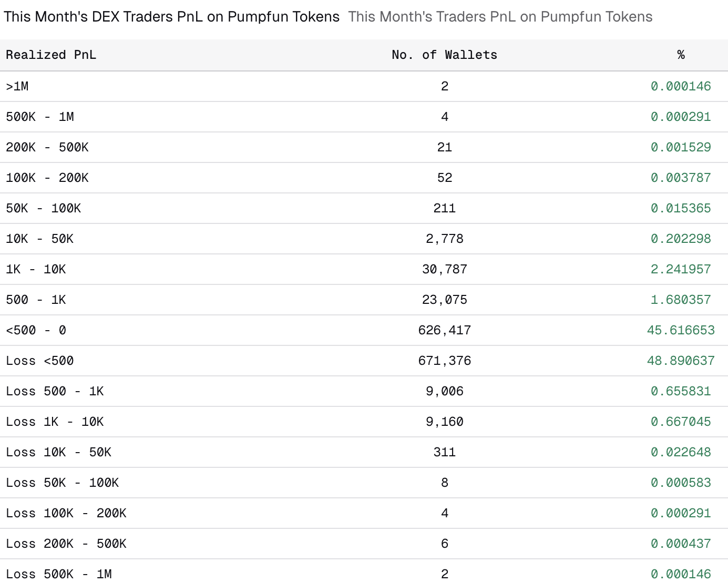
Task: Open the DEX Traders PnL chart title
Action: [x=171, y=17]
